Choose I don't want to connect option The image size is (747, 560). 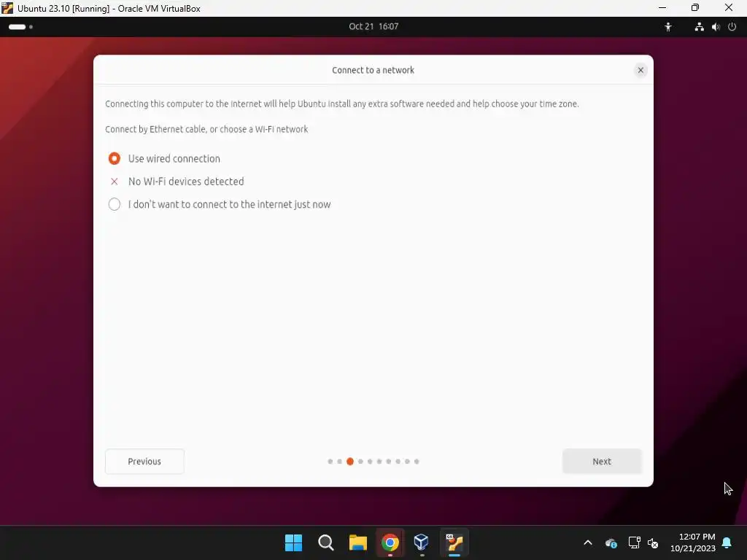coord(115,204)
